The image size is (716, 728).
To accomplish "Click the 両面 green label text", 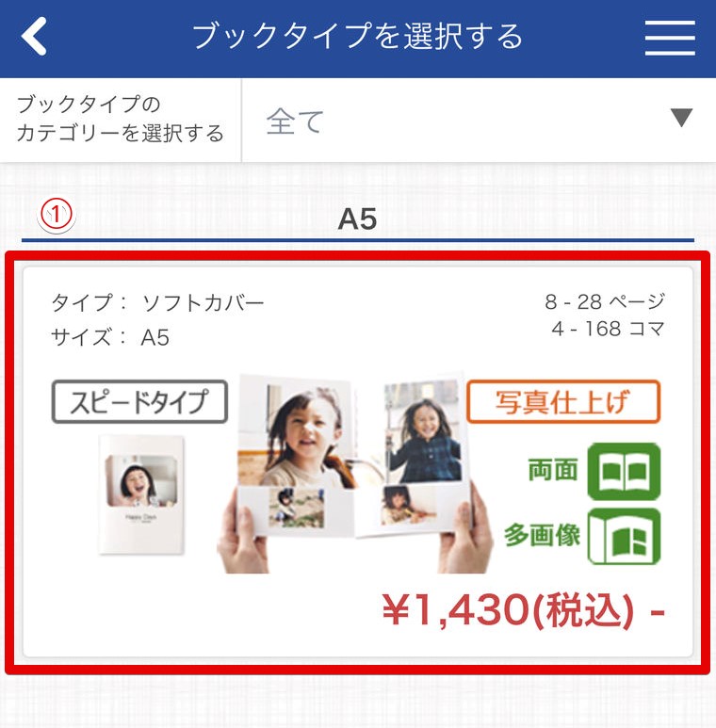I will point(553,470).
